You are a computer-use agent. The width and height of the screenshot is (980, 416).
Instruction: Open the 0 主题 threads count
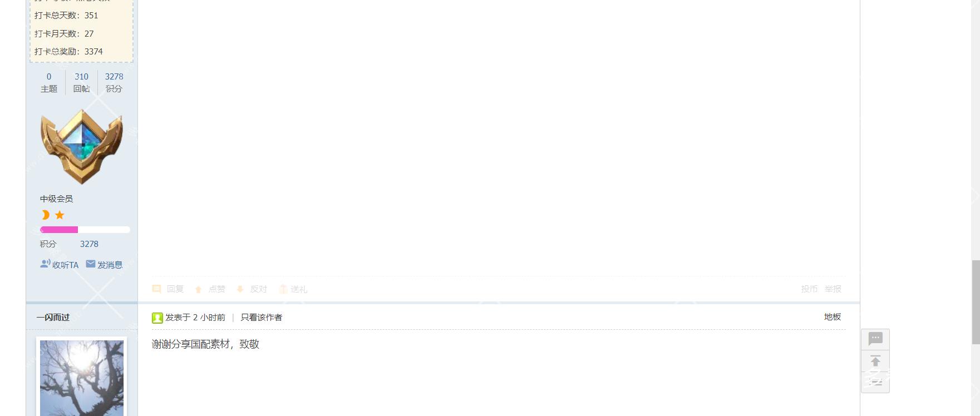pyautogui.click(x=49, y=82)
